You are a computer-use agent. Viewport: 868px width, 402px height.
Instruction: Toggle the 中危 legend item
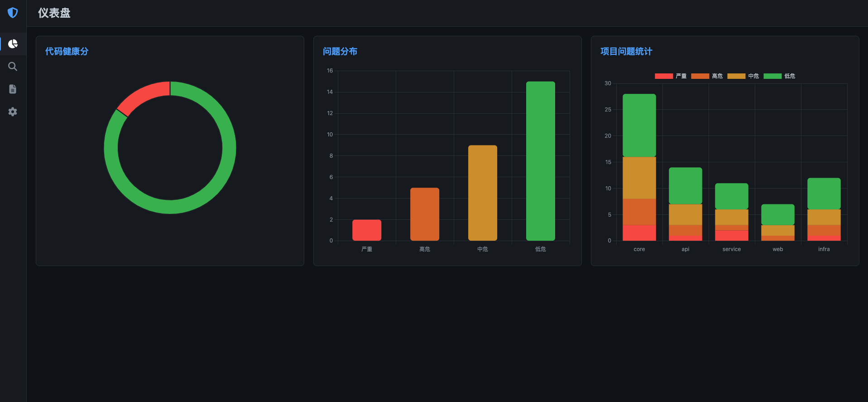743,76
